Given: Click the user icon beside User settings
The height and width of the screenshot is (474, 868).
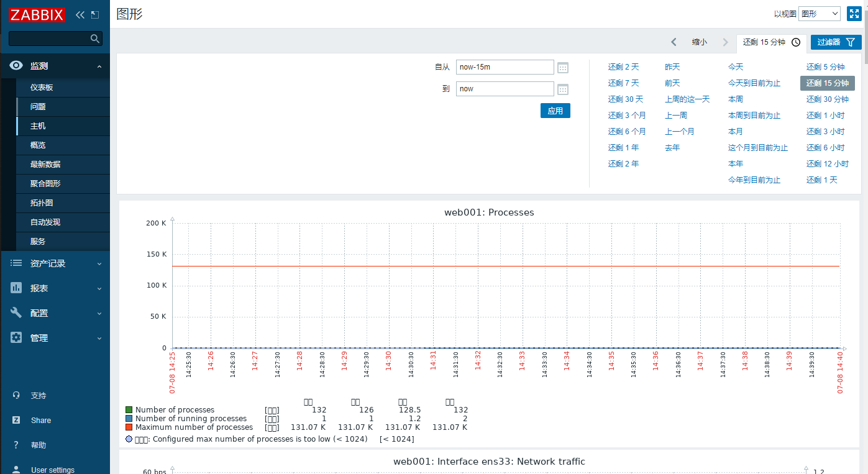Looking at the screenshot, I should click(16, 470).
